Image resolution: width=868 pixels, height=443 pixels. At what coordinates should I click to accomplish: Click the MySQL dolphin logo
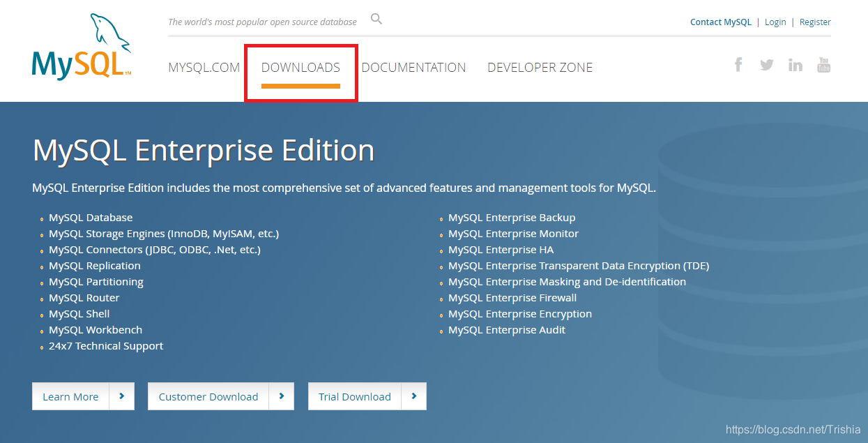[82, 47]
